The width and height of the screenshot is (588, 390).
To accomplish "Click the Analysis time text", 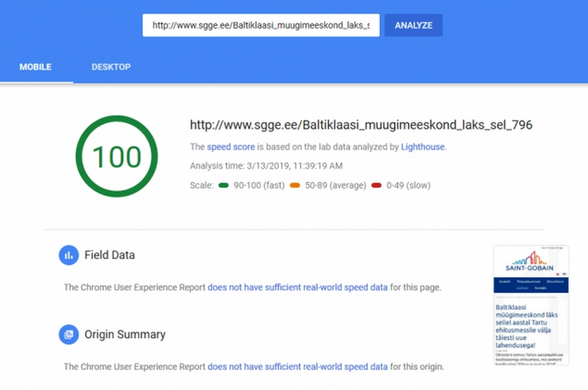I will coord(266,166).
